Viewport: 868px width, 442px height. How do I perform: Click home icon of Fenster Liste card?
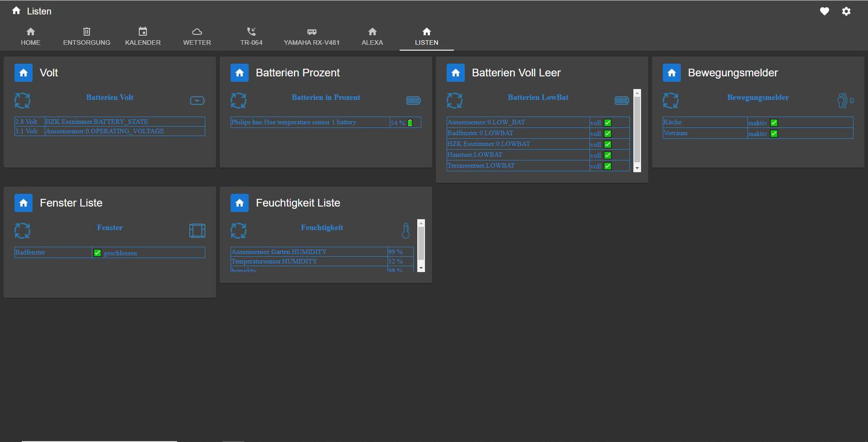(24, 203)
